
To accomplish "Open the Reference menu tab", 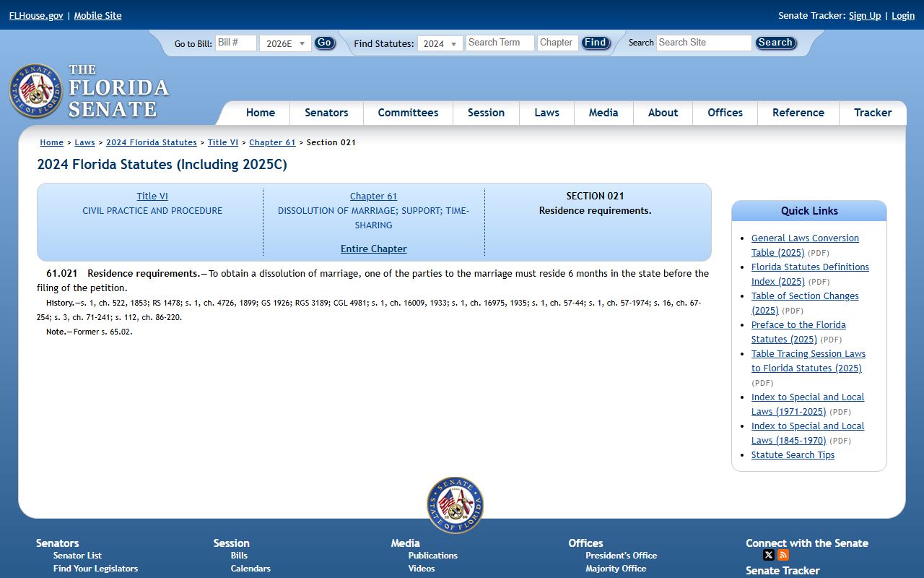I will click(798, 113).
